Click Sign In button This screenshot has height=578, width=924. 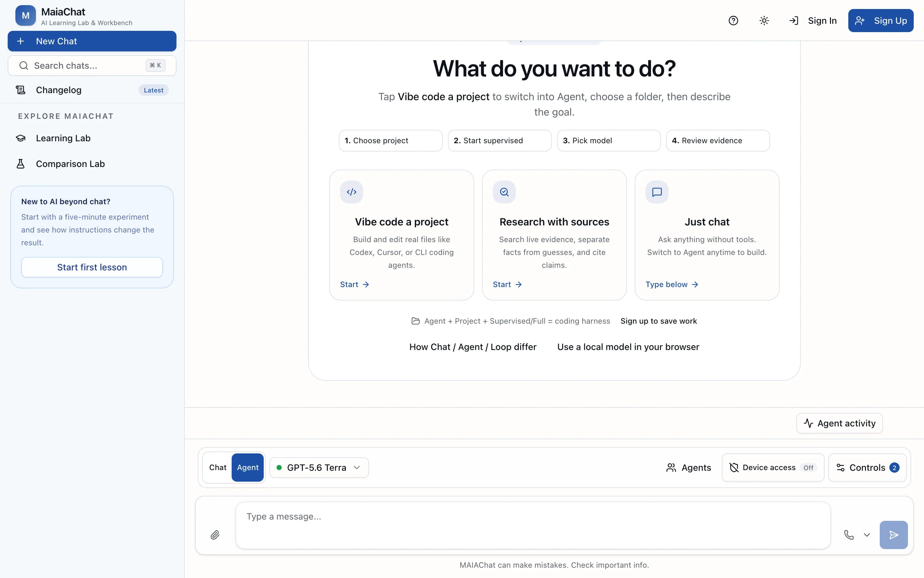point(812,21)
